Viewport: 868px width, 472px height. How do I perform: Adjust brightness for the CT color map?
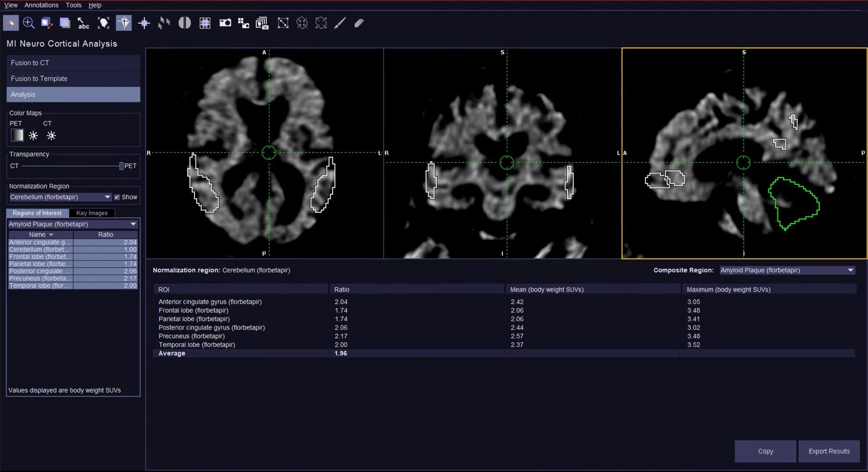(x=51, y=136)
